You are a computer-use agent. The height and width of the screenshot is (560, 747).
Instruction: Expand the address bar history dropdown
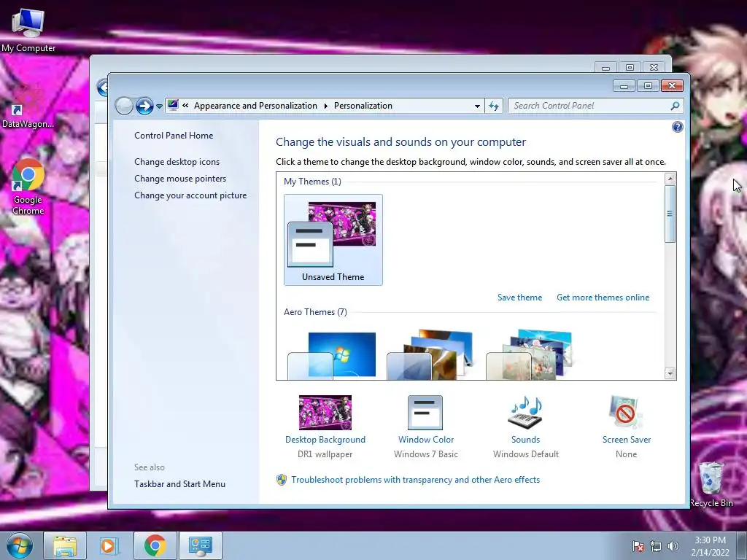point(477,106)
